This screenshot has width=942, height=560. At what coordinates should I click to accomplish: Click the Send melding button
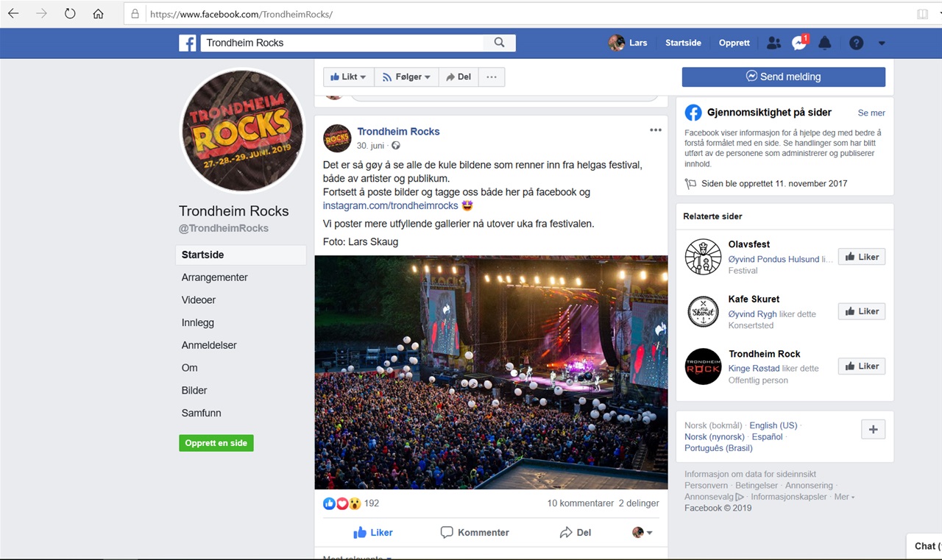(x=783, y=77)
